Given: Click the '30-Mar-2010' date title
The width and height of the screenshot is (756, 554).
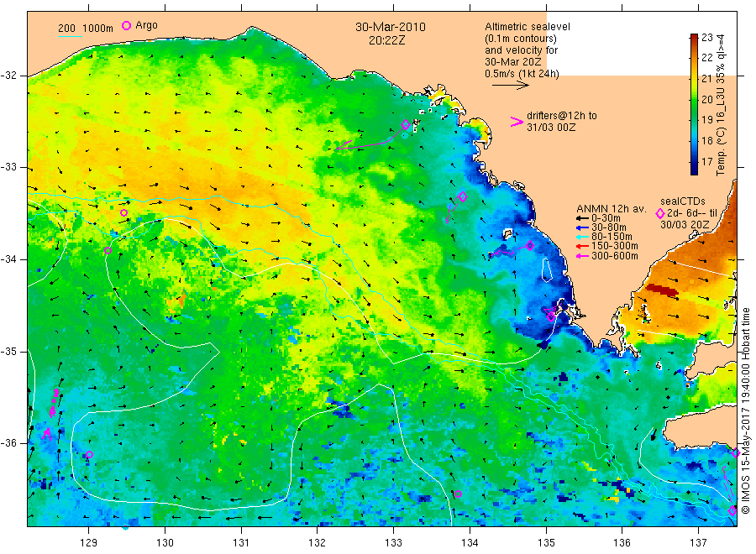Looking at the screenshot, I should pos(391,27).
